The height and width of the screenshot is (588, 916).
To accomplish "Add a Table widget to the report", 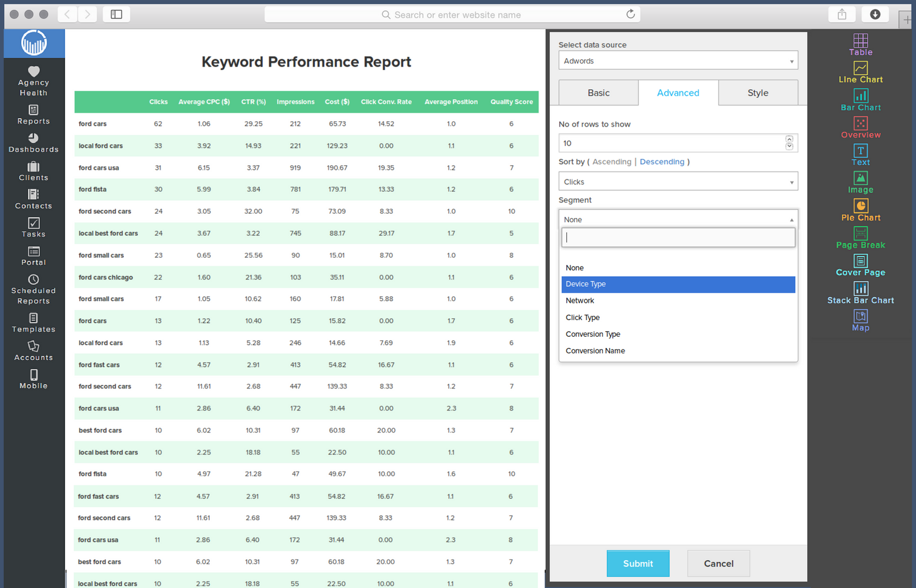I will point(860,44).
